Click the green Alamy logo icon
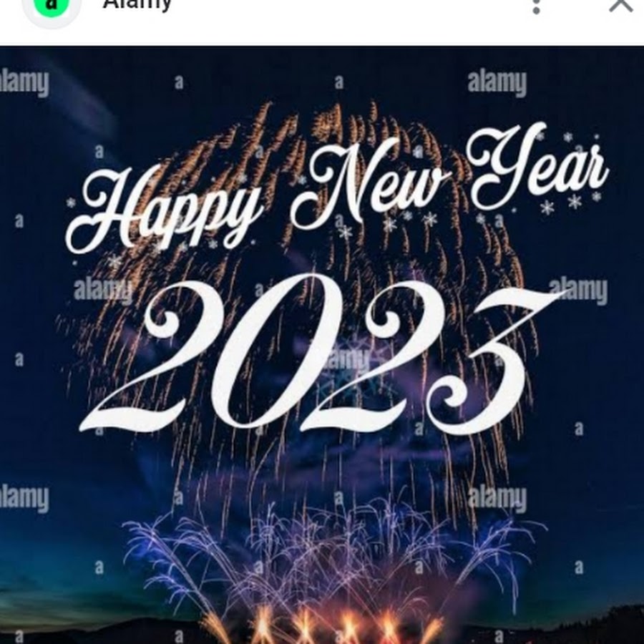 tap(51, 6)
